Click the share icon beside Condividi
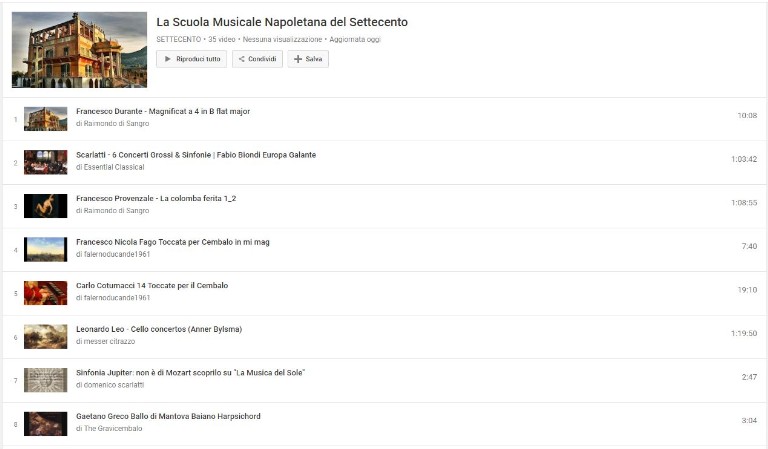Image resolution: width=768 pixels, height=449 pixels. tap(241, 59)
